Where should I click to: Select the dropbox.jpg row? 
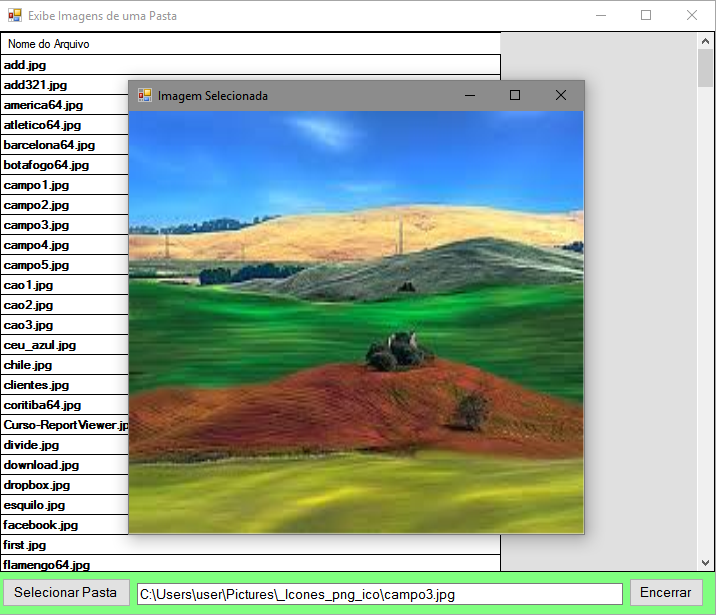(x=65, y=485)
